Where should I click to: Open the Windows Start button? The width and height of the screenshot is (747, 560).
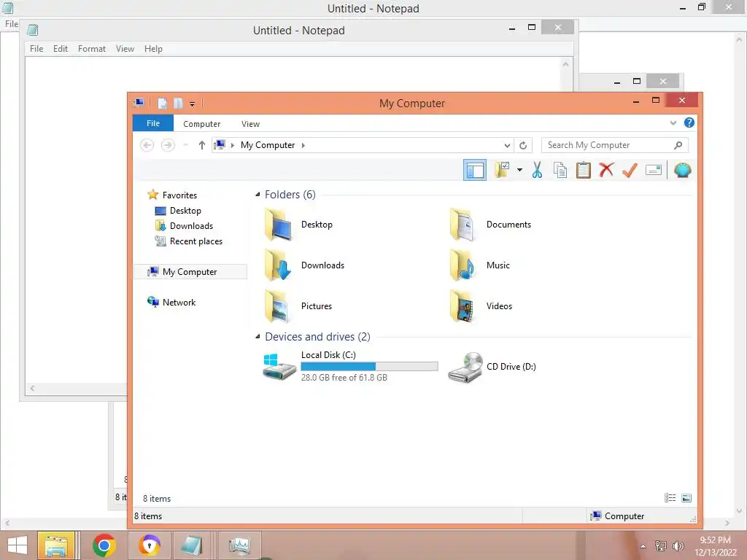18,545
